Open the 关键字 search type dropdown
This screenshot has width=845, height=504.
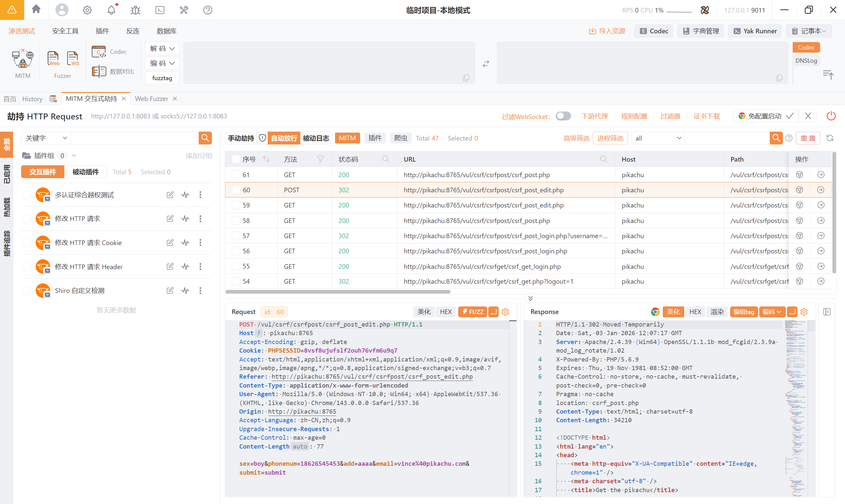(x=46, y=138)
